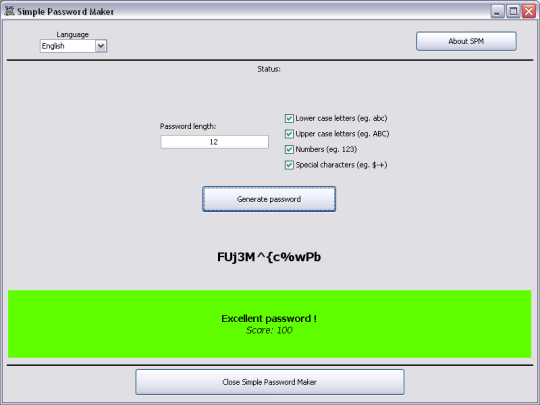This screenshot has height=405, width=540.
Task: Click the generated password FUj3M^{c%wPb
Action: (x=269, y=257)
